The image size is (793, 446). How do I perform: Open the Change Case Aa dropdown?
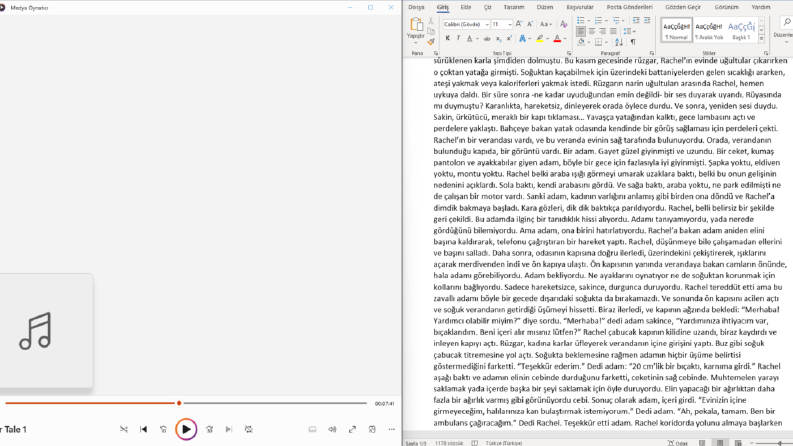[546, 24]
